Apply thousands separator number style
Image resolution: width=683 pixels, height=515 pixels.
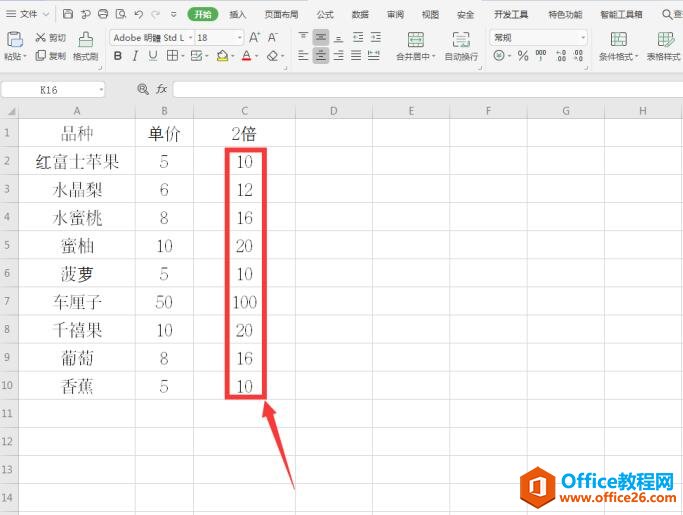(541, 56)
